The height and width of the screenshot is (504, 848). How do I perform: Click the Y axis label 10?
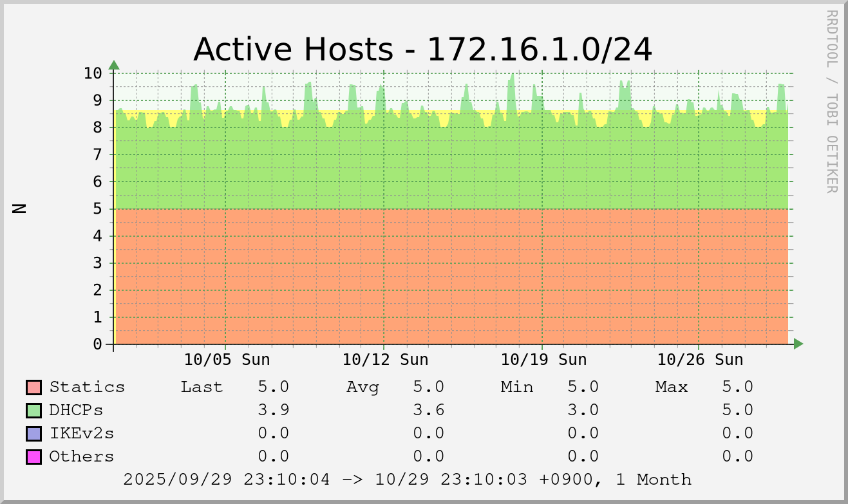93,73
